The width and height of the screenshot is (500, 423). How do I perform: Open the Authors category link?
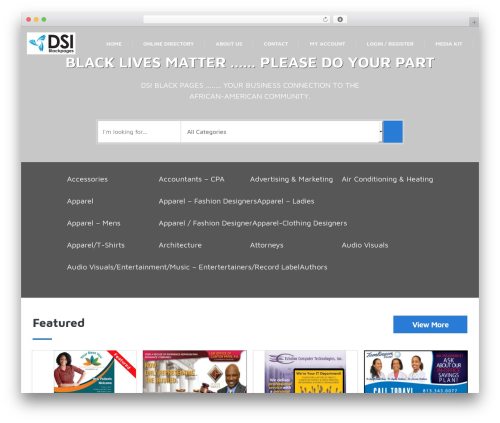coord(313,267)
